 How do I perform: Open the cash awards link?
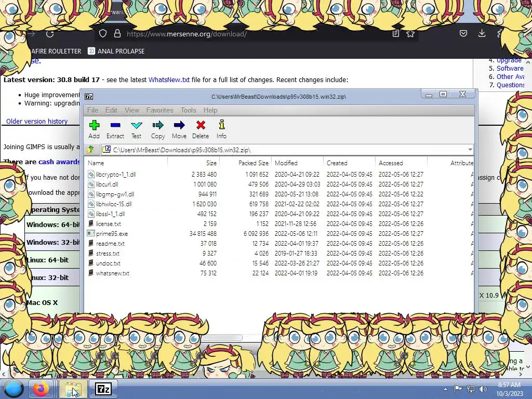click(59, 162)
